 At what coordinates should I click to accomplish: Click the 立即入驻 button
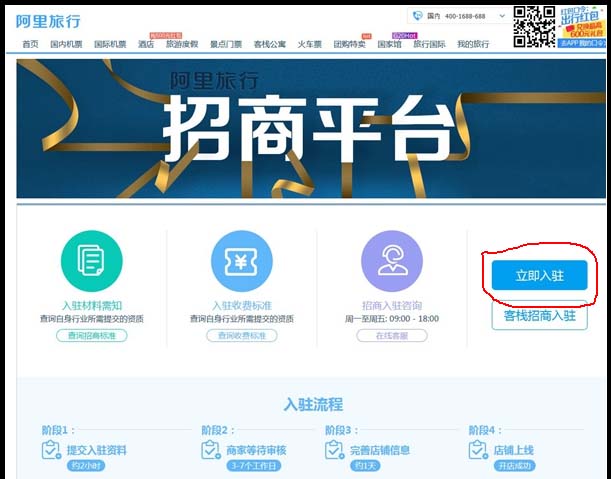point(539,276)
